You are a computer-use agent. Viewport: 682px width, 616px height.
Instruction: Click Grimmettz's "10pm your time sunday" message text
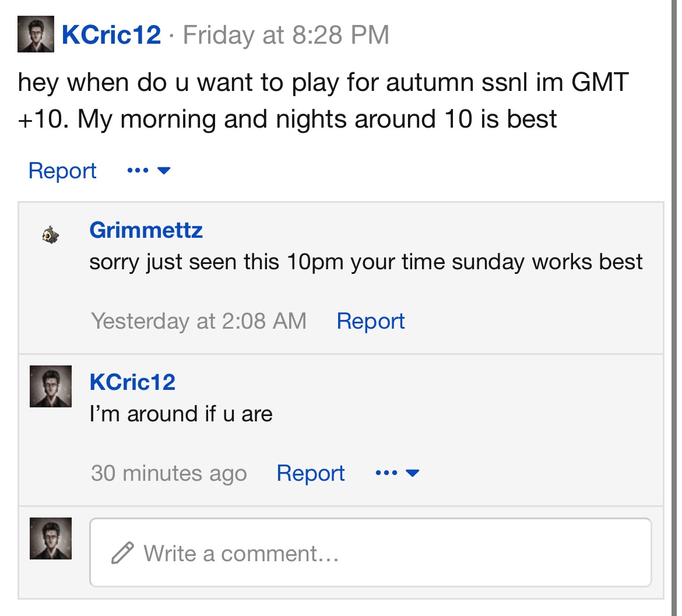point(365,262)
